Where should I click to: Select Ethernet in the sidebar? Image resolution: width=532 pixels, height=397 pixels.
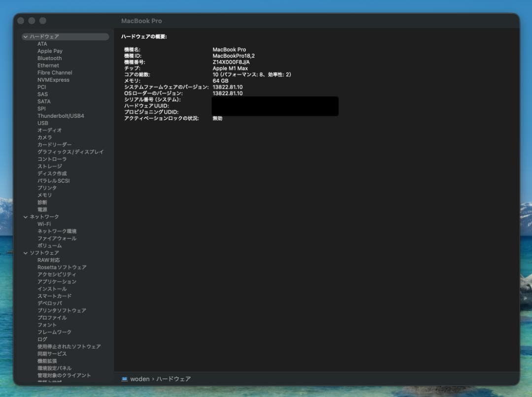tap(48, 66)
